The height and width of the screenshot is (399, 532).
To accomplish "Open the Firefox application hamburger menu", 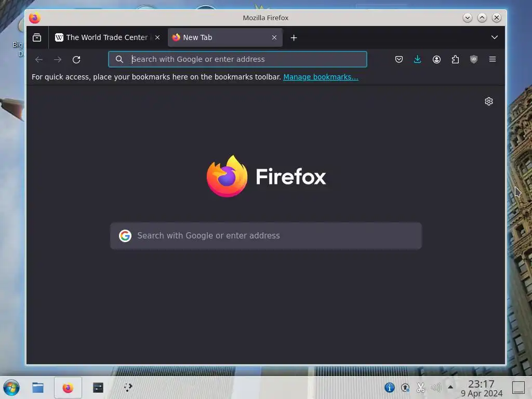I will [493, 59].
